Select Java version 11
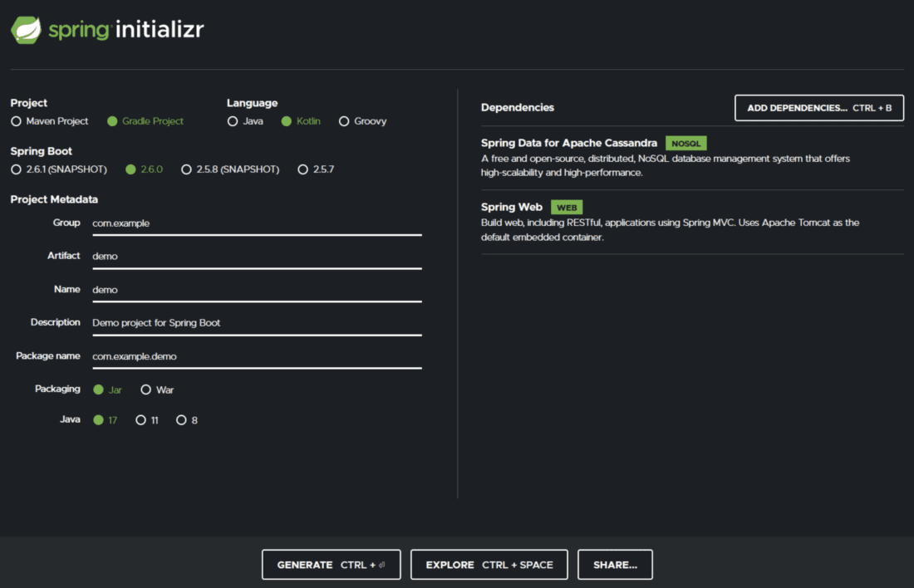This screenshot has height=588, width=914. point(141,420)
